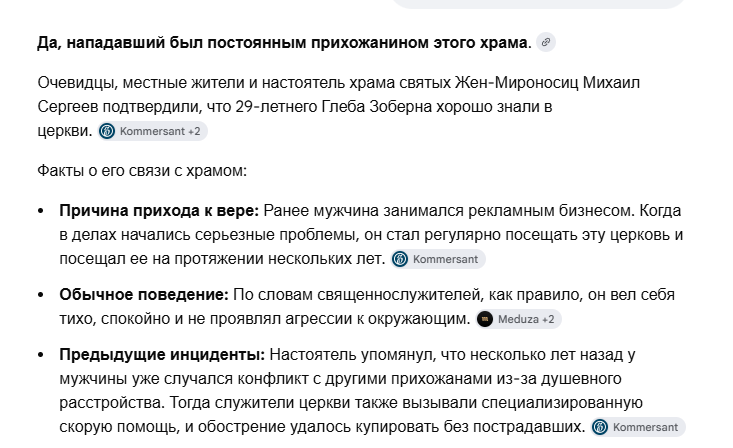Click the Kommersant logo in the last bullet's chip
The image size is (733, 448).
[600, 427]
